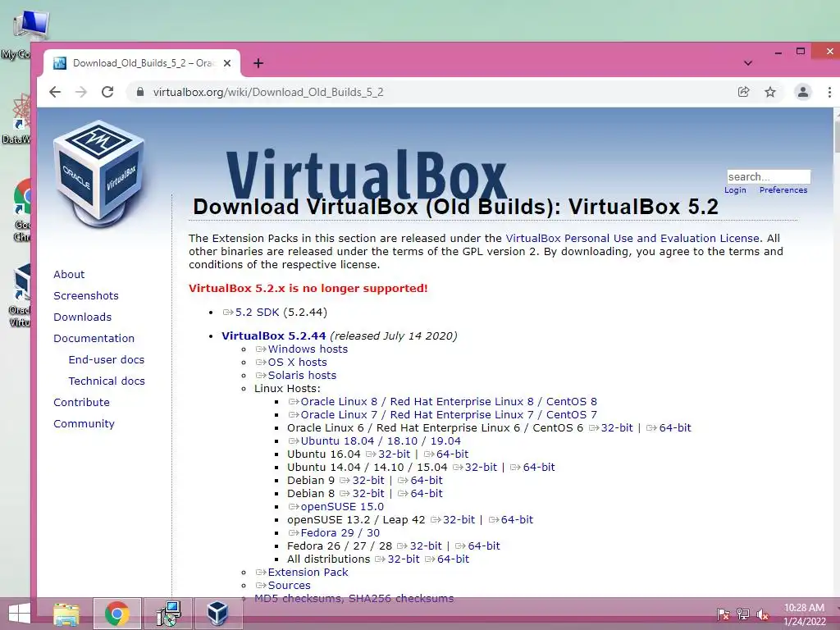Open Downloads in the sidebar

pos(83,317)
